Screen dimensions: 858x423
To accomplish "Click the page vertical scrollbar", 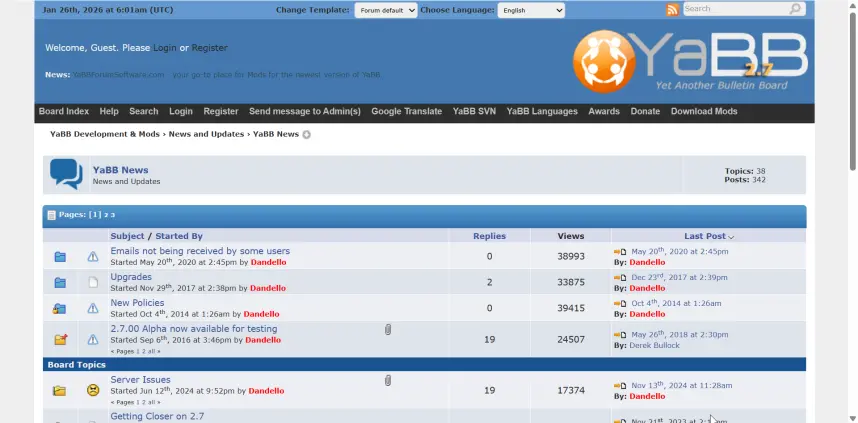I will 853,90.
